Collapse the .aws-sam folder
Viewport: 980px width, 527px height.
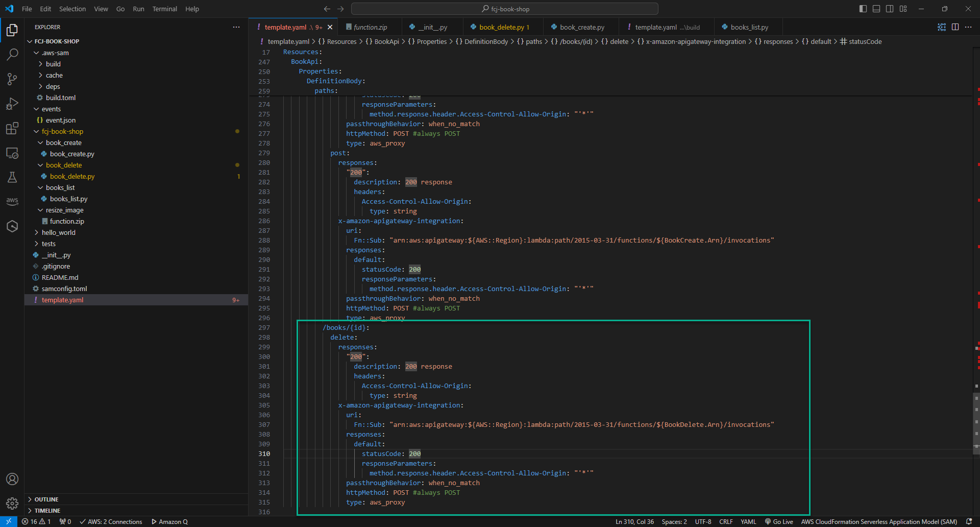point(136,53)
